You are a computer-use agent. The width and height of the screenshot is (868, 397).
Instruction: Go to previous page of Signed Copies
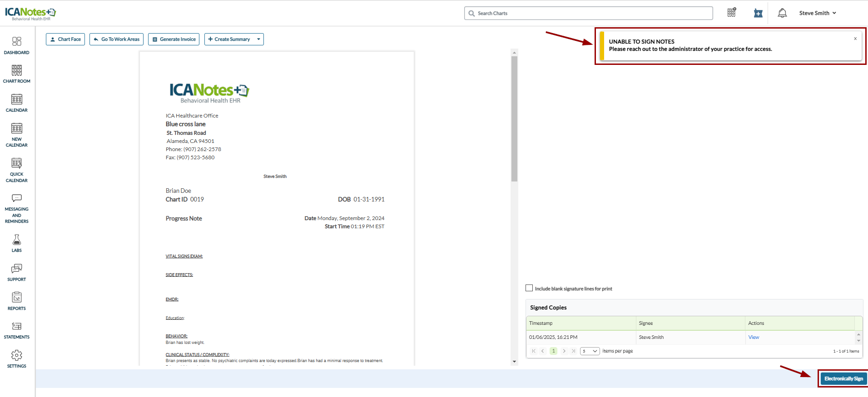[542, 351]
